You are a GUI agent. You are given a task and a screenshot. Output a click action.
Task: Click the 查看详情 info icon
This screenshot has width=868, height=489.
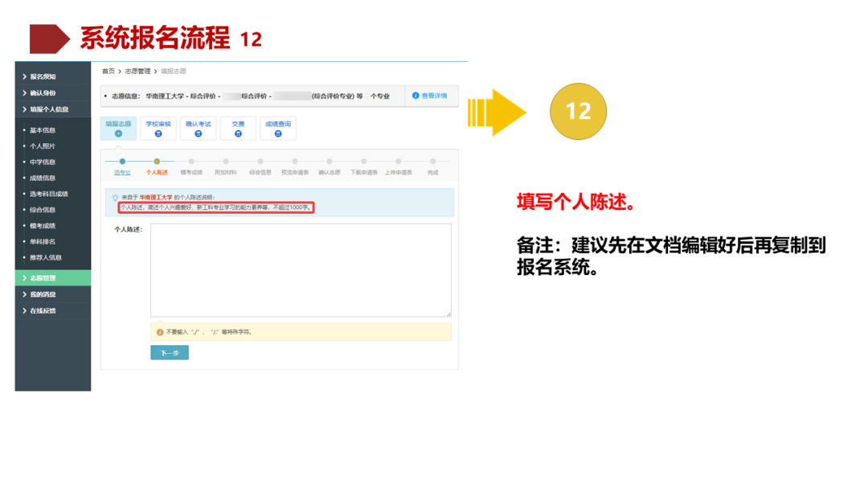tap(414, 96)
